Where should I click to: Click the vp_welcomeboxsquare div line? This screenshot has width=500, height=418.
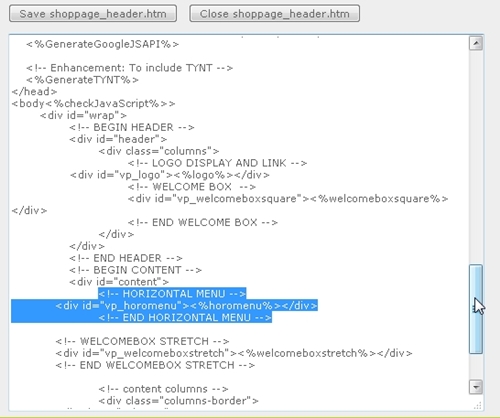(x=288, y=199)
